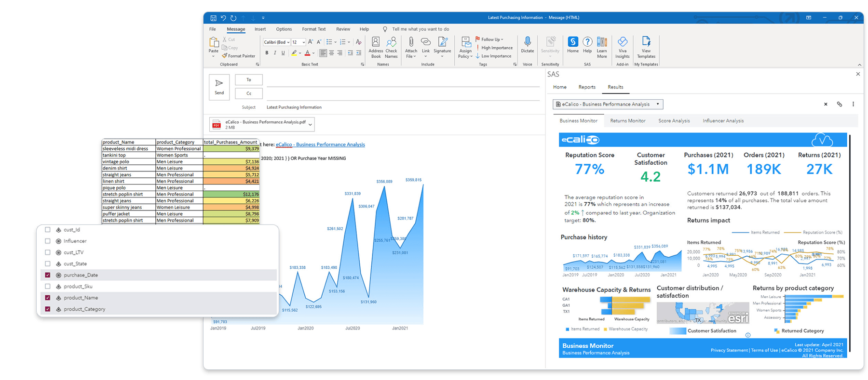Switch to the Insert ribbon tab
Screen dimensions: 868x380
tap(260, 29)
